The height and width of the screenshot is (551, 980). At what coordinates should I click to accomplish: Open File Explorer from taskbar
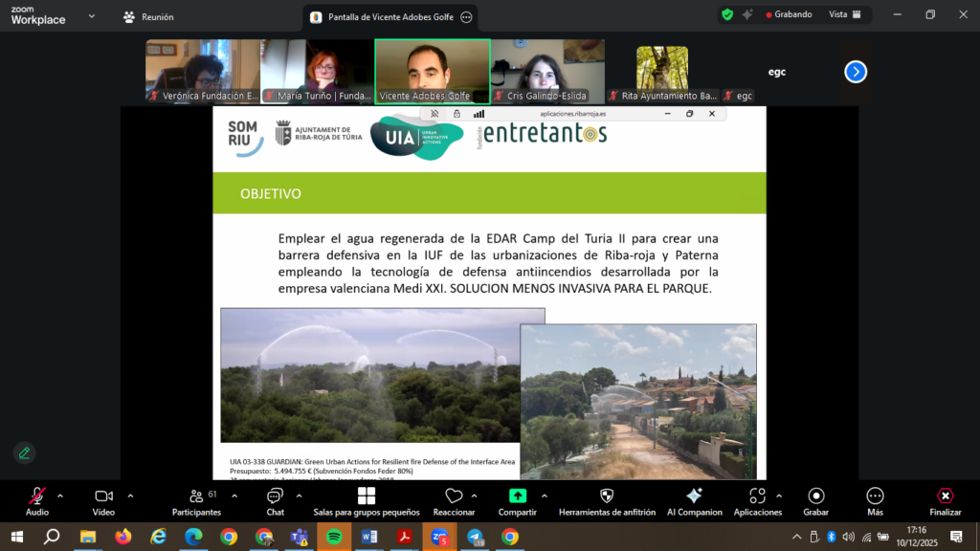(87, 537)
